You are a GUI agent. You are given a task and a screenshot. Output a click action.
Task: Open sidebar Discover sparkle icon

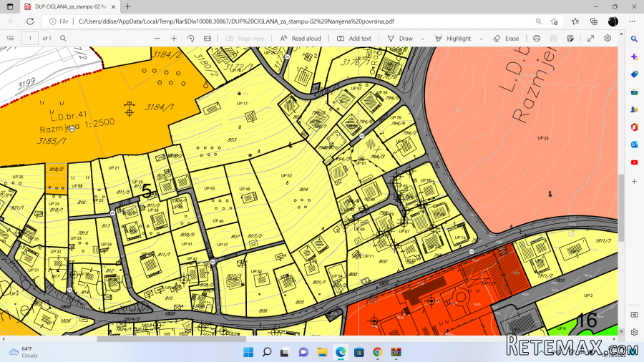point(635,57)
